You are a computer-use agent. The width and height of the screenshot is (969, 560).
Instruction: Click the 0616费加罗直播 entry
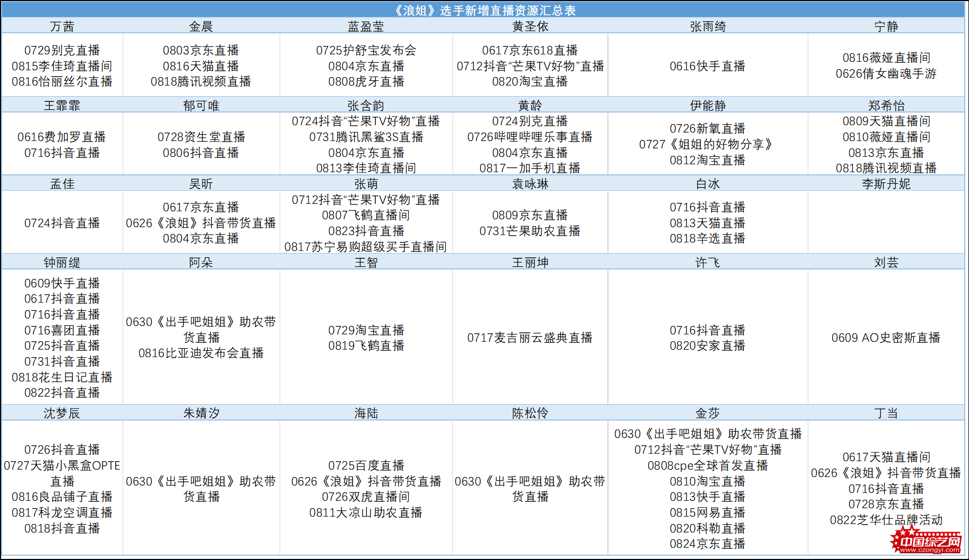[x=62, y=137]
